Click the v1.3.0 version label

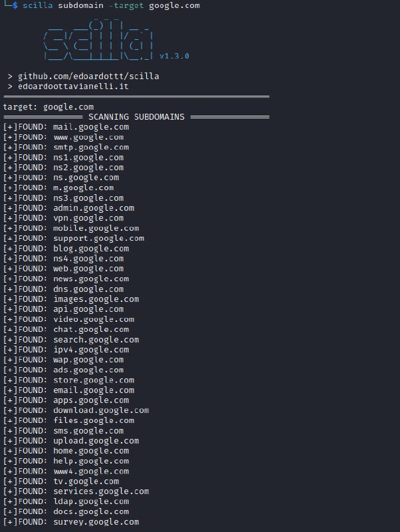point(174,56)
